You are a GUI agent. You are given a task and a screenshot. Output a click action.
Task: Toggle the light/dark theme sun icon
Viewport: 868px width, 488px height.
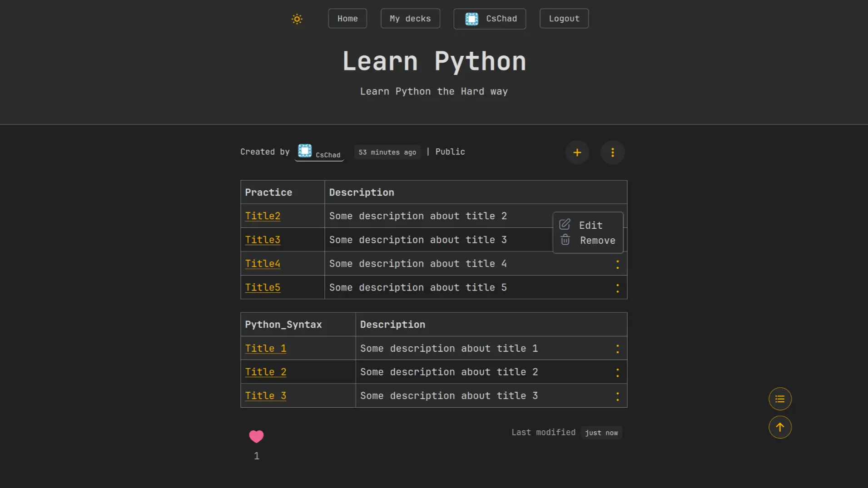[x=297, y=19]
